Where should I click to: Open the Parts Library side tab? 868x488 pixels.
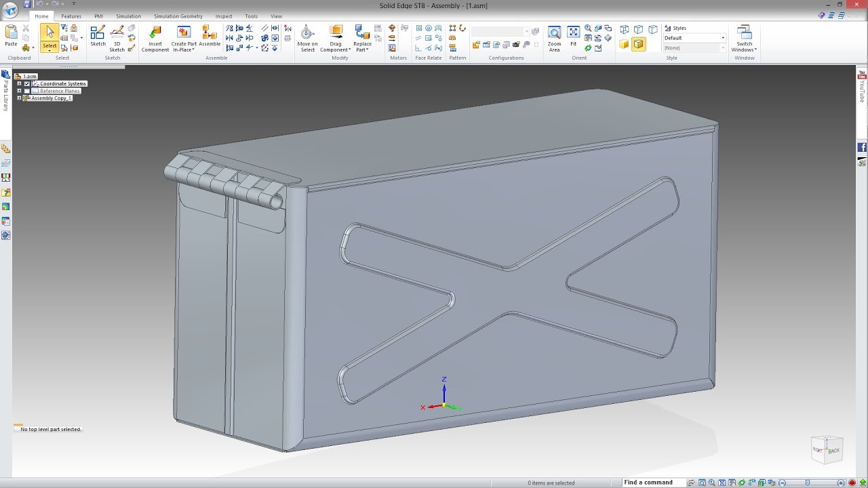(6, 90)
